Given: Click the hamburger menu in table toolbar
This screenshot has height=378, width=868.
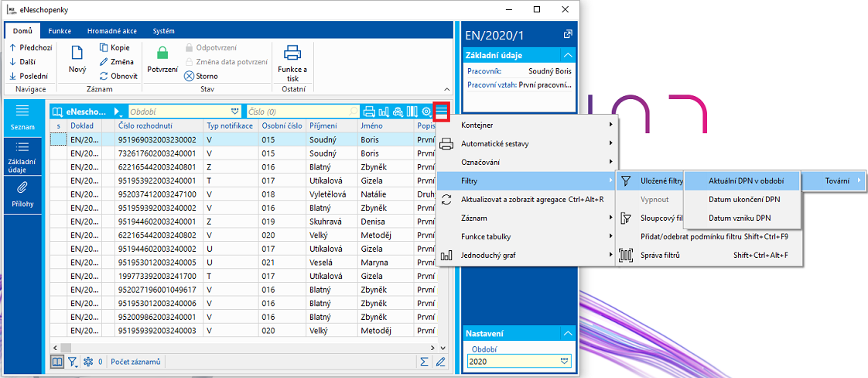Looking at the screenshot, I should [441, 112].
